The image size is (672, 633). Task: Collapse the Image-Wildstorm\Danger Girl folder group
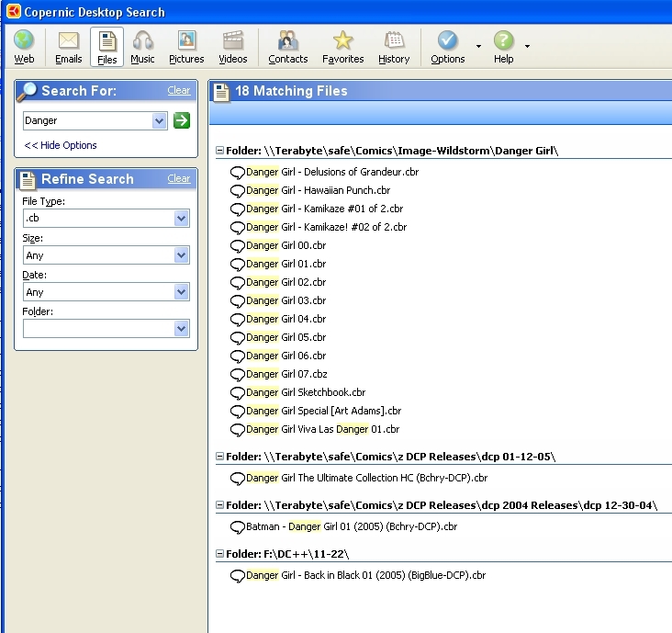219,151
